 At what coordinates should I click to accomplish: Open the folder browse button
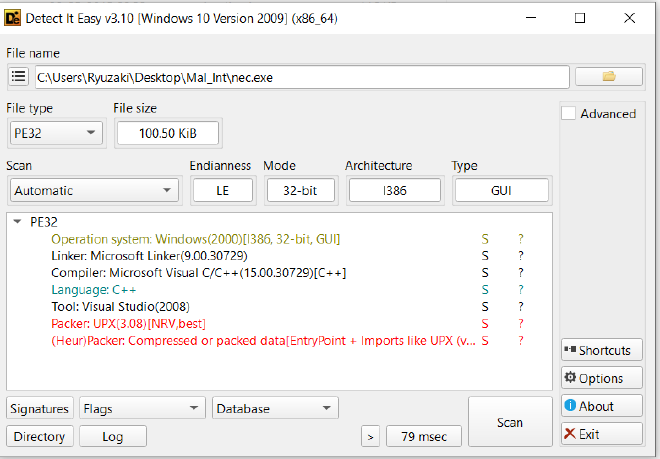(x=608, y=77)
